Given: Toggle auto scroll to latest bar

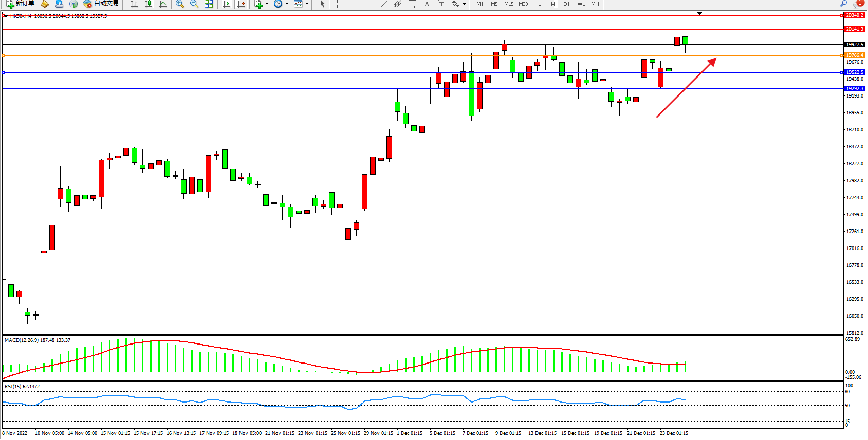Looking at the screenshot, I should tap(227, 4).
